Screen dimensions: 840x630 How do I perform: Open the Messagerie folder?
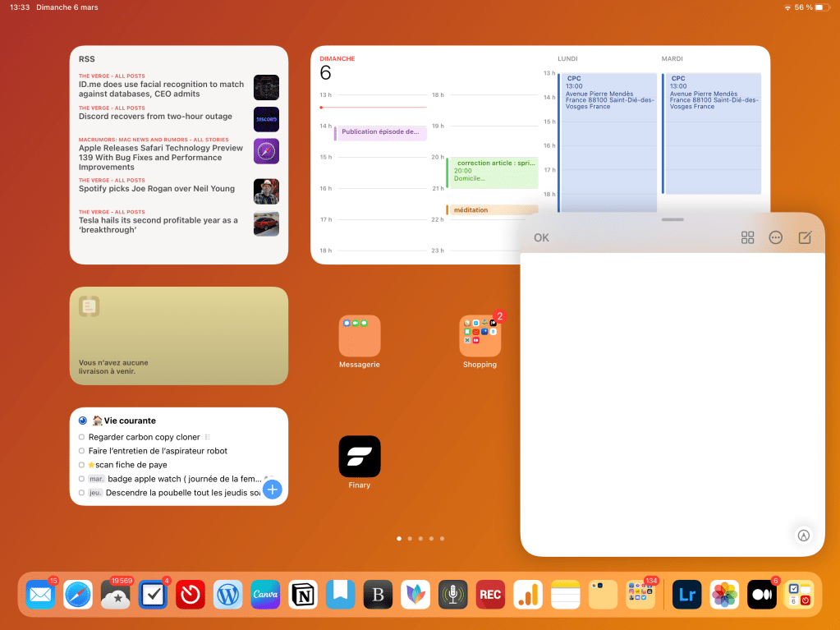360,336
